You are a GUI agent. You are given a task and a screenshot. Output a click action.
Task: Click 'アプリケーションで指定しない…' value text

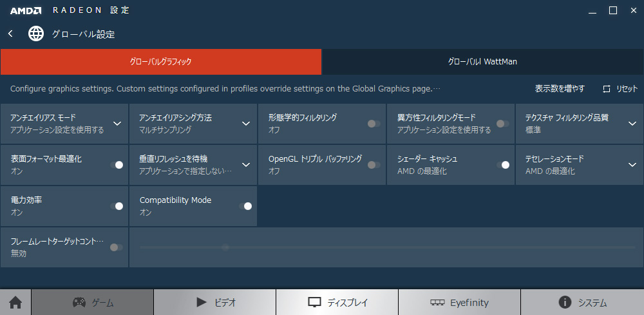point(185,171)
